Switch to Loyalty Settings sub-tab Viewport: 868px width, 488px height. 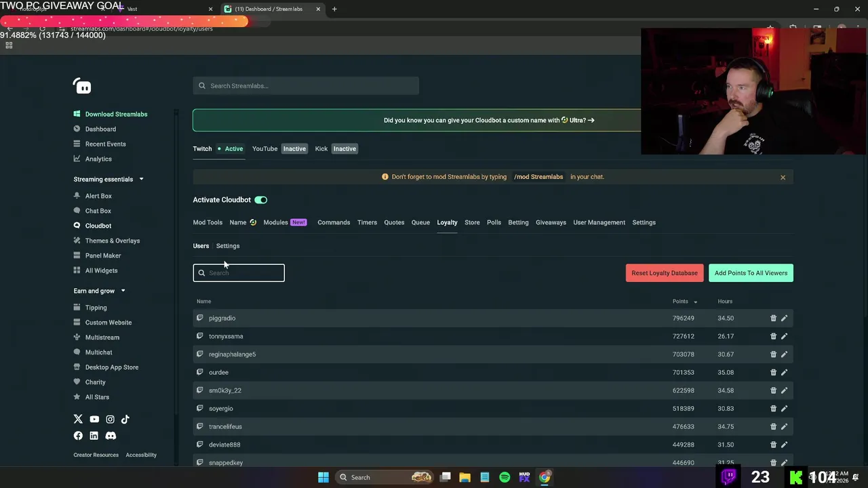[x=228, y=246]
